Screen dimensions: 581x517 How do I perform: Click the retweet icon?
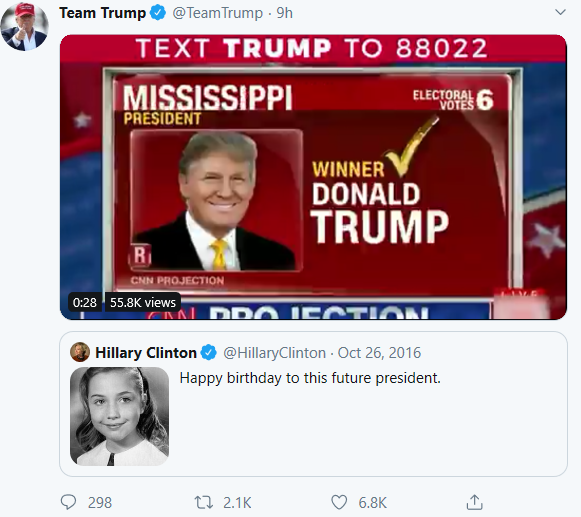[x=203, y=503]
